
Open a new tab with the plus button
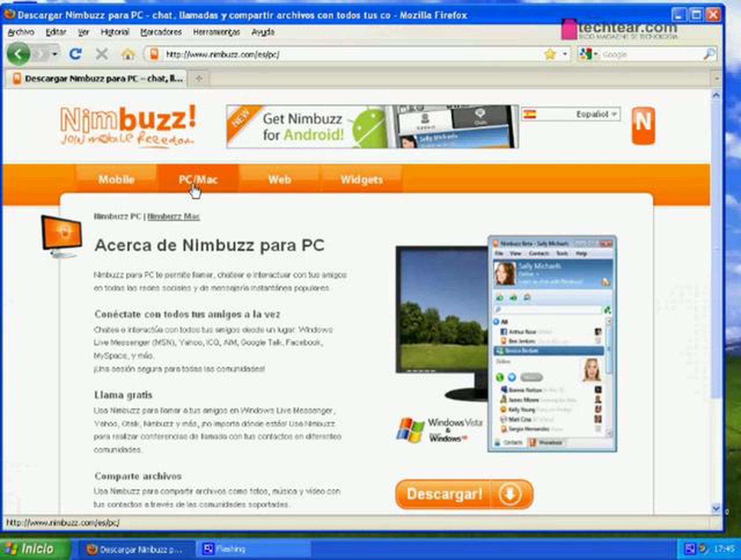pyautogui.click(x=199, y=79)
